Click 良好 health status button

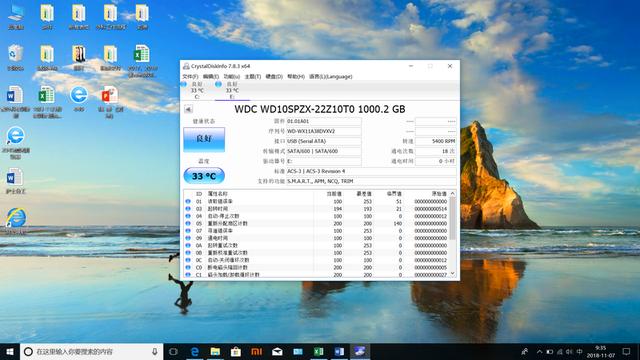tap(204, 140)
